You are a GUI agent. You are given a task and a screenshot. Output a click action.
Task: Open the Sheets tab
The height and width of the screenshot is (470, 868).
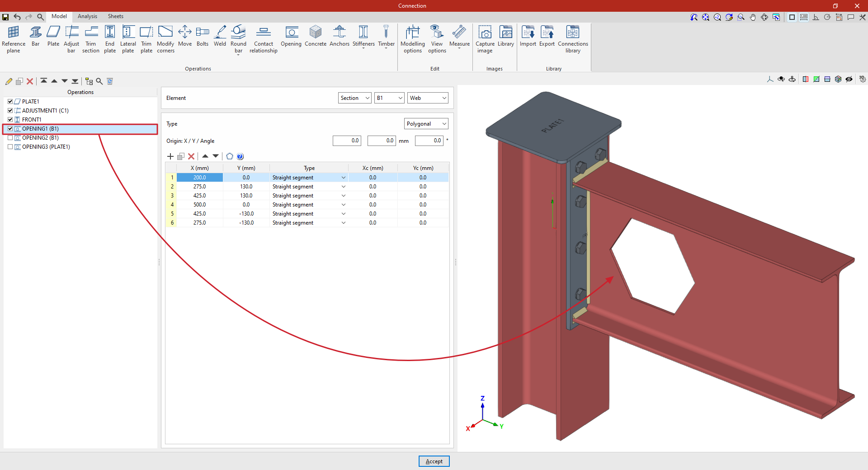(115, 16)
